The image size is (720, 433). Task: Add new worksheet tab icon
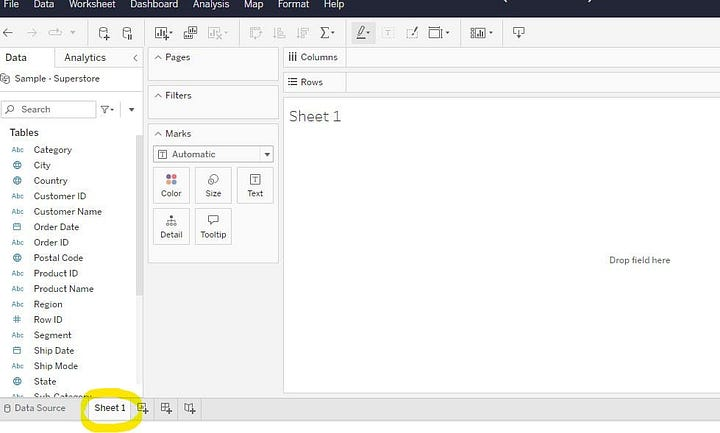(x=143, y=408)
